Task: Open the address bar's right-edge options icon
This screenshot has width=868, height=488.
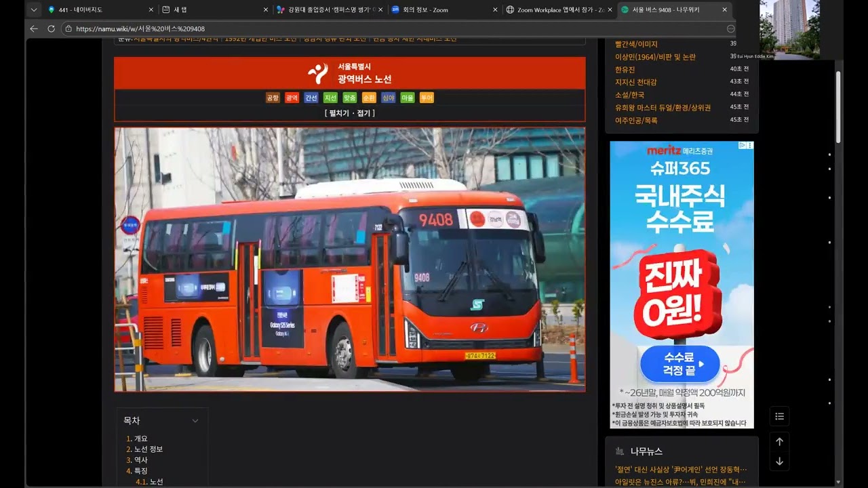Action: point(730,28)
